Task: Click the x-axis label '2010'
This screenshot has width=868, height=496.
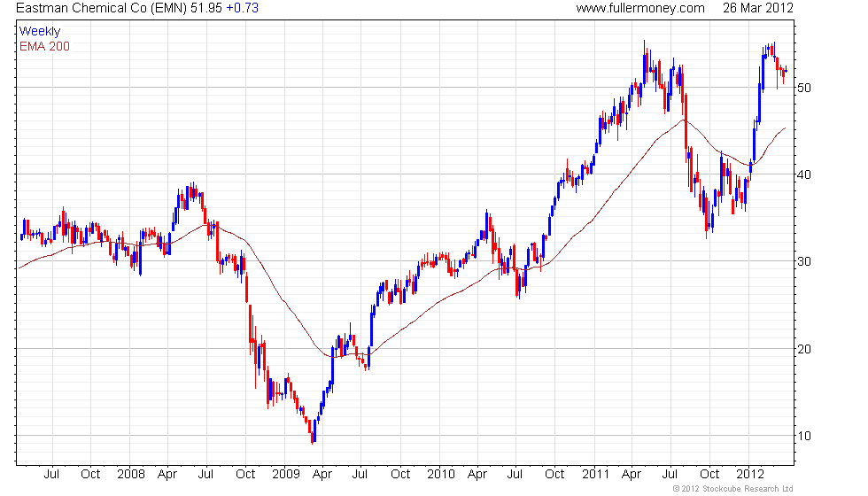Action: (x=441, y=475)
